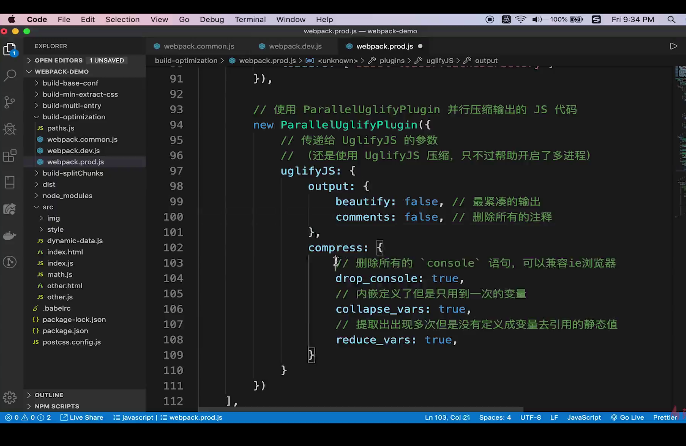Open Spotlight search in menu bar

point(671,19)
